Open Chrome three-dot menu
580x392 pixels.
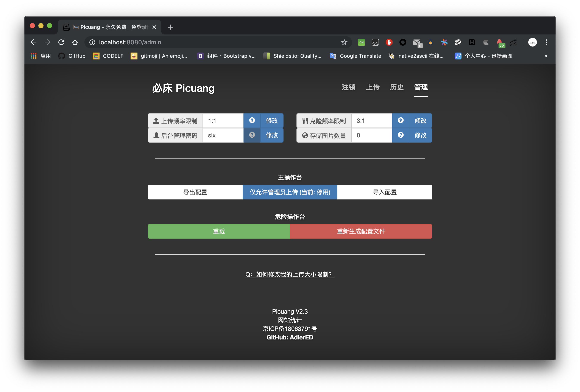(x=546, y=42)
